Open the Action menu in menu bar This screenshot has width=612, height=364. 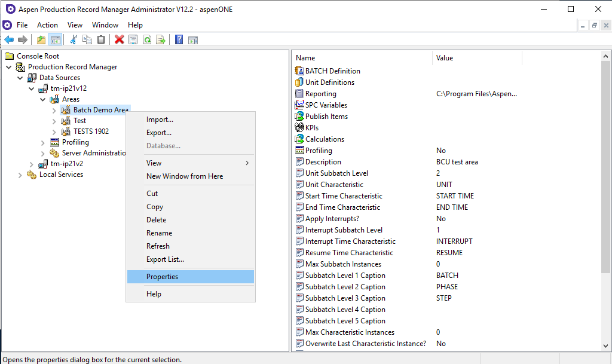[47, 25]
